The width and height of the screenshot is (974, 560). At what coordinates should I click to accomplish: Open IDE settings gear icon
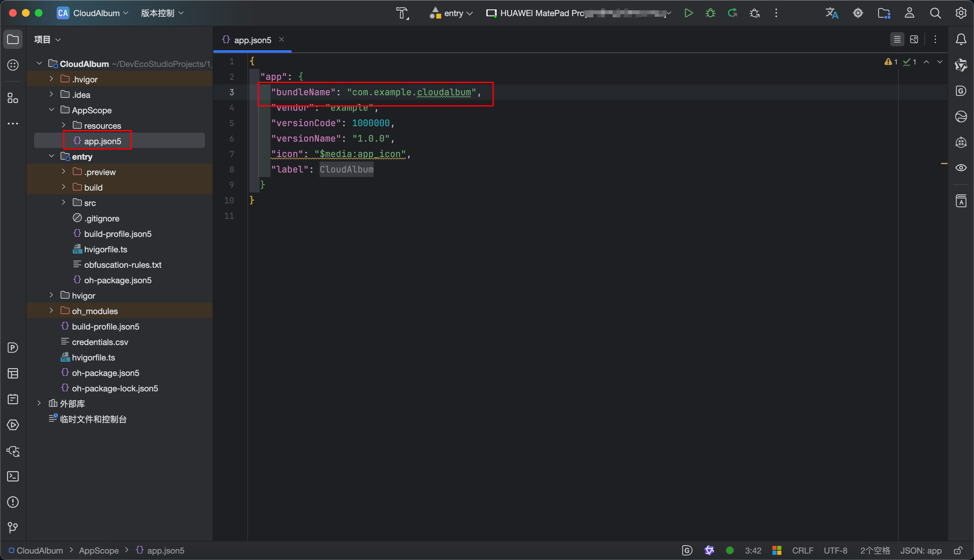(961, 13)
